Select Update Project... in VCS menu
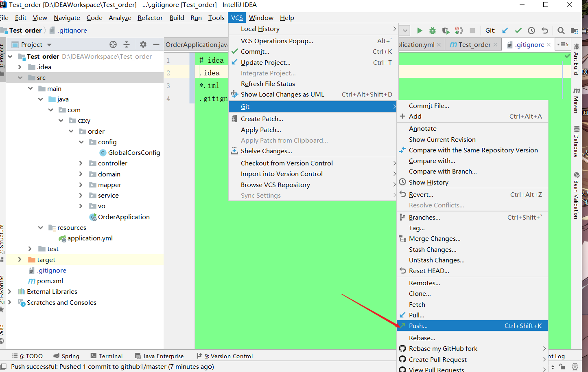 [313, 62]
